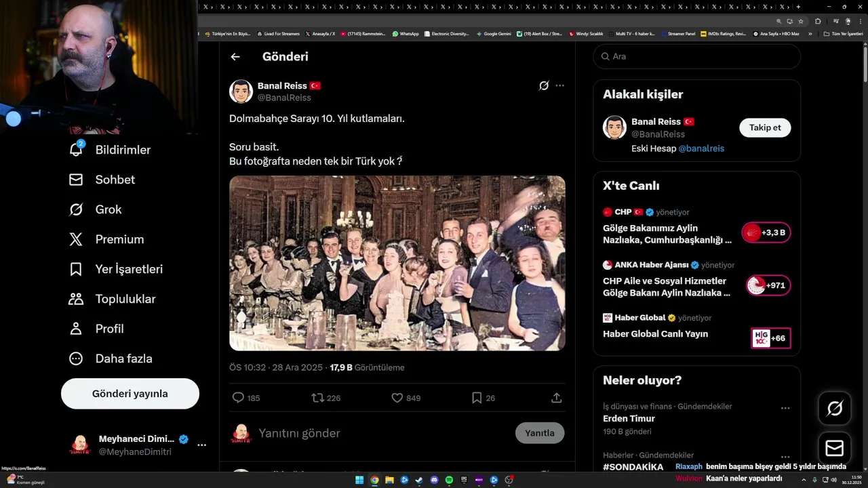
Task: Open the WhatsApp bookmark
Action: (406, 33)
